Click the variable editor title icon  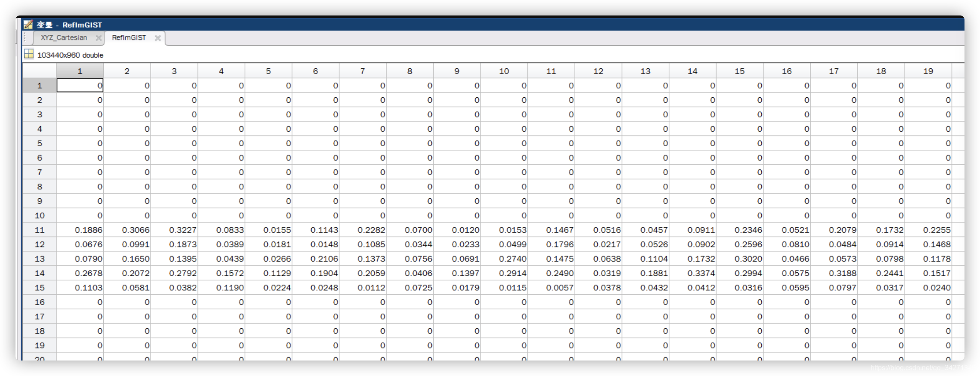click(x=28, y=25)
